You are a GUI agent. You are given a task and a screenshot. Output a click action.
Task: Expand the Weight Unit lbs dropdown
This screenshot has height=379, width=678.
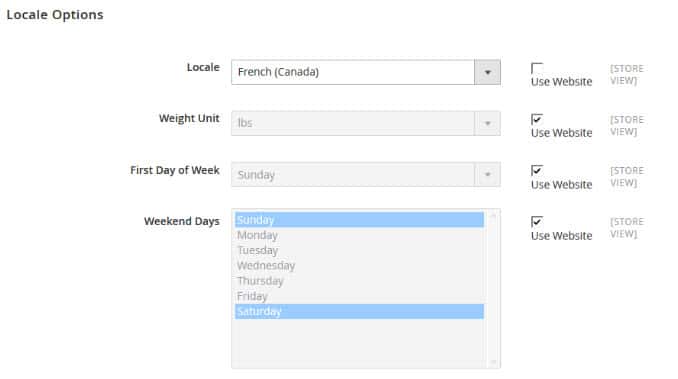tap(366, 123)
